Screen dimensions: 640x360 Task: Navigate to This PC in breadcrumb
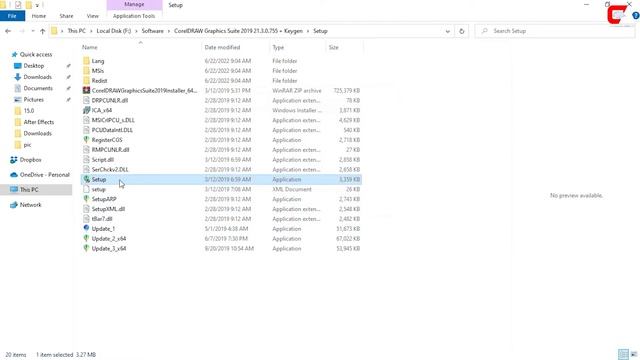[77, 31]
